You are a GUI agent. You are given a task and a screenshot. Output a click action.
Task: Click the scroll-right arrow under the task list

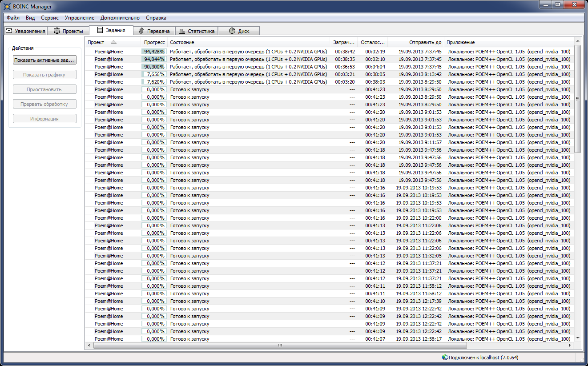click(x=570, y=345)
